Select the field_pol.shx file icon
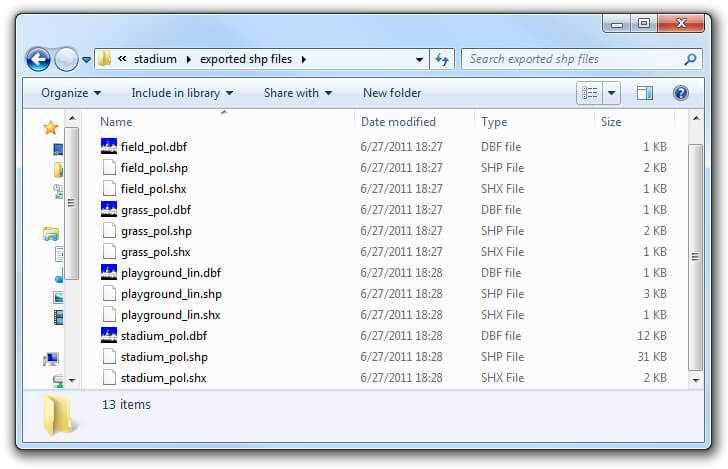The width and height of the screenshot is (728, 469). click(109, 189)
